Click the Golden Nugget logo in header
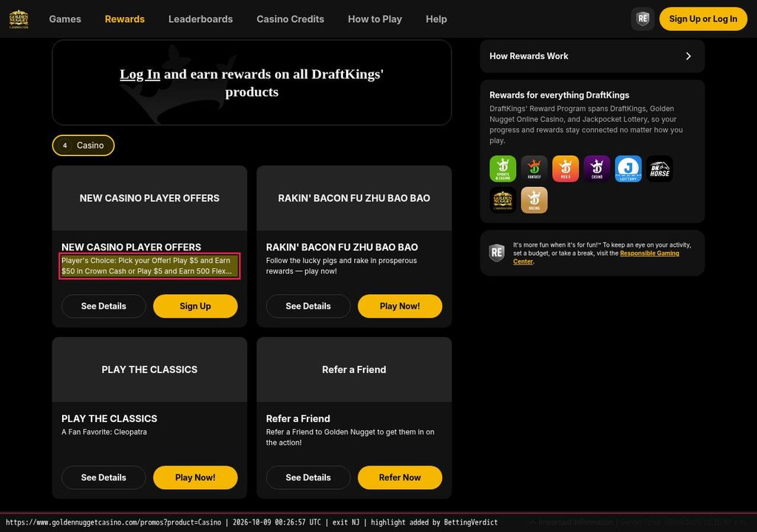The height and width of the screenshot is (532, 757). 18,19
